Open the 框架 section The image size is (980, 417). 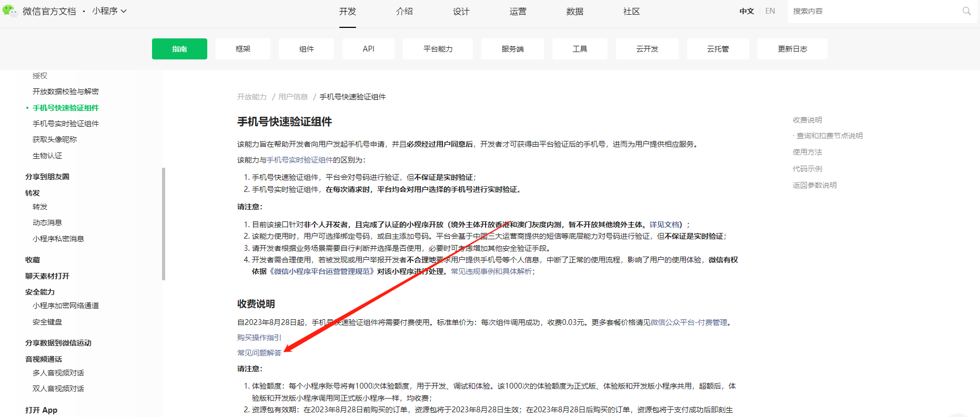[x=243, y=49]
